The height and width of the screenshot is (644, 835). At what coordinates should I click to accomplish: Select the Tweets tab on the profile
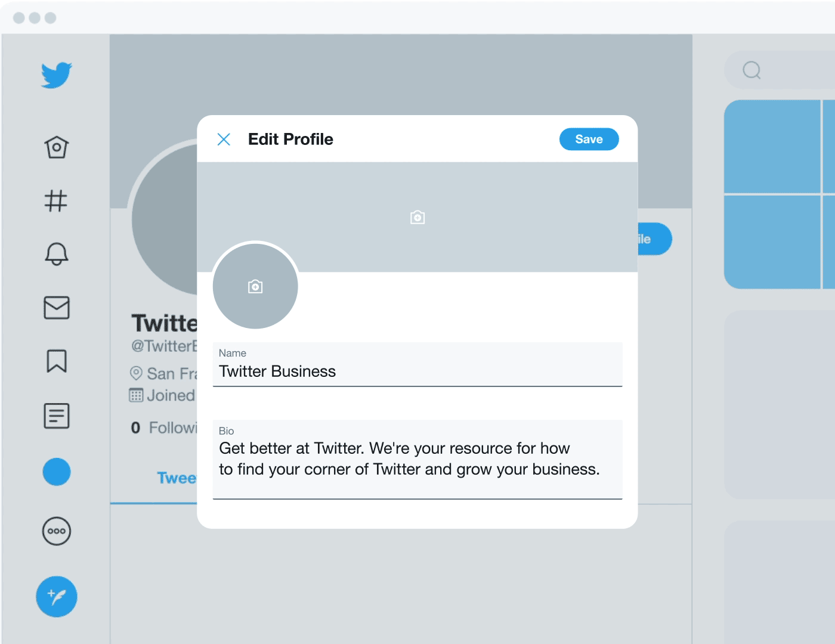(x=177, y=478)
